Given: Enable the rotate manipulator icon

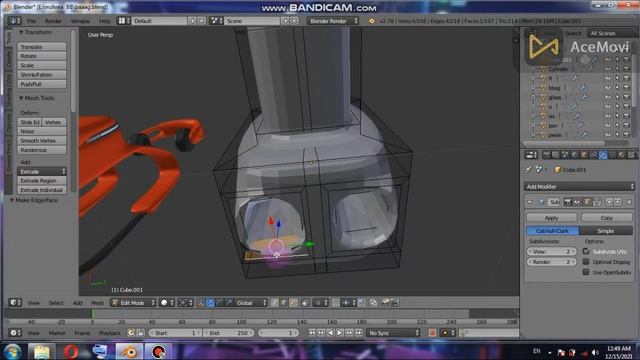Looking at the screenshot, I should point(219,302).
